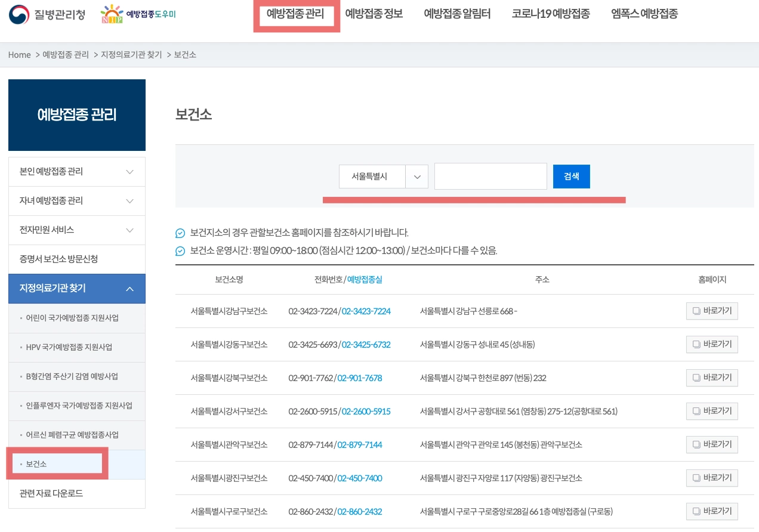Click the 검색 search button
759x532 pixels.
click(571, 176)
